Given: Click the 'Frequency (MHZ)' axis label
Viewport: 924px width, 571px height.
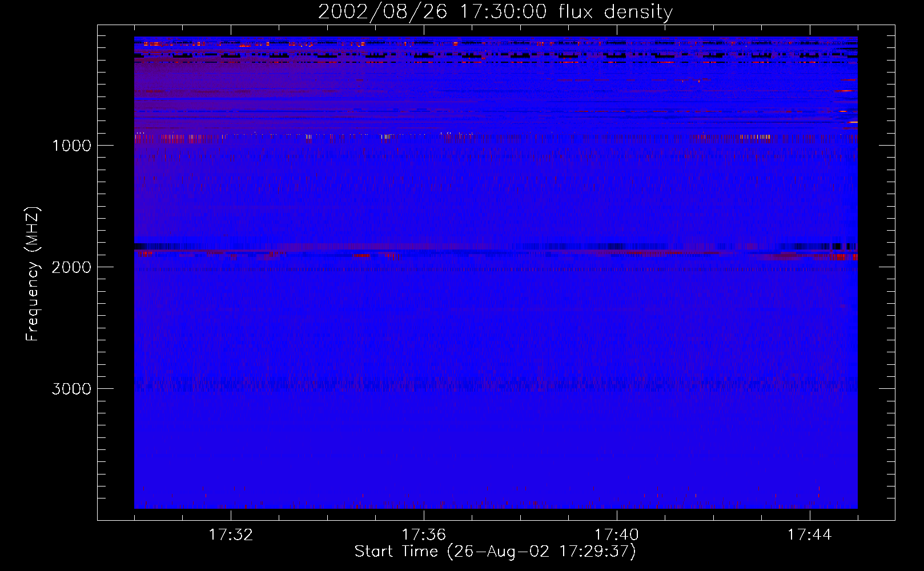Looking at the screenshot, I should [33, 274].
